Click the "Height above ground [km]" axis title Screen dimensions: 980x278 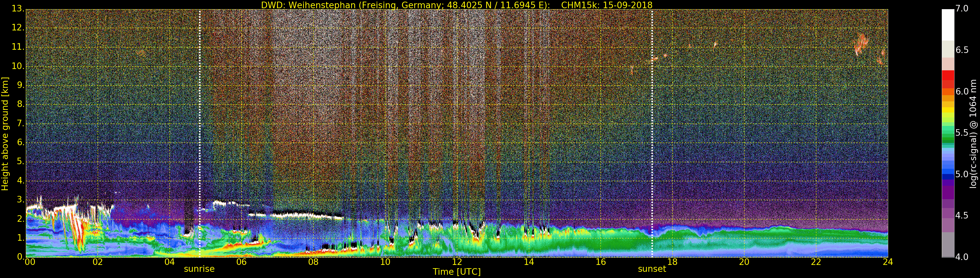(5, 134)
